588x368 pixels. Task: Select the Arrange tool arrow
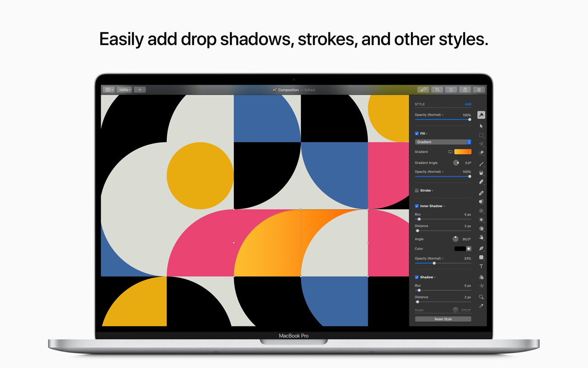pos(481,126)
